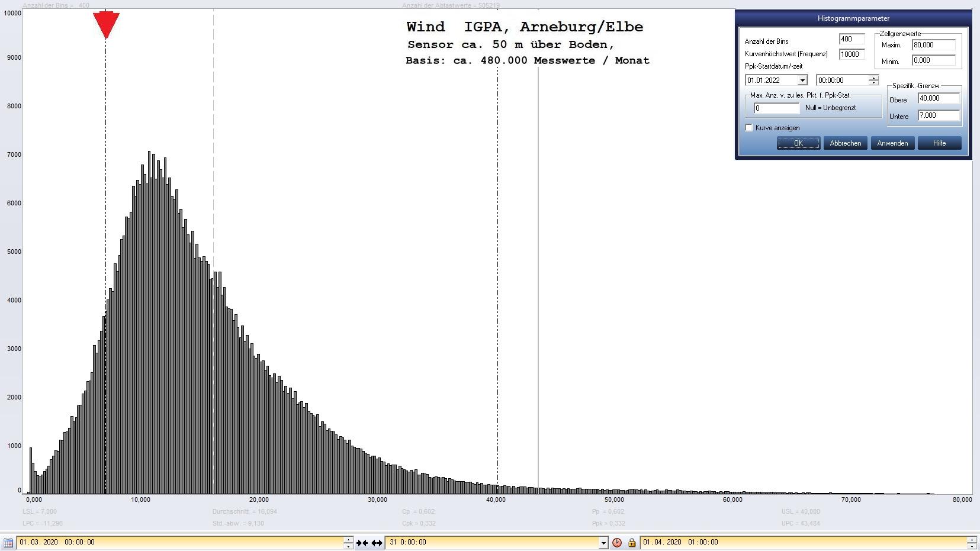Click the Obere Spezifik.-Grenzw. field
Screen dimensions: 980x551
coord(939,98)
